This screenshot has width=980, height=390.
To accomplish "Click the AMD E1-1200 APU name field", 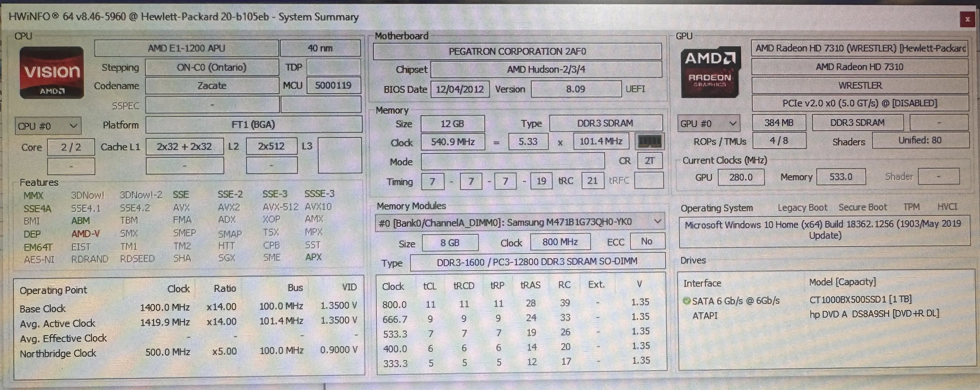I will 186,48.
